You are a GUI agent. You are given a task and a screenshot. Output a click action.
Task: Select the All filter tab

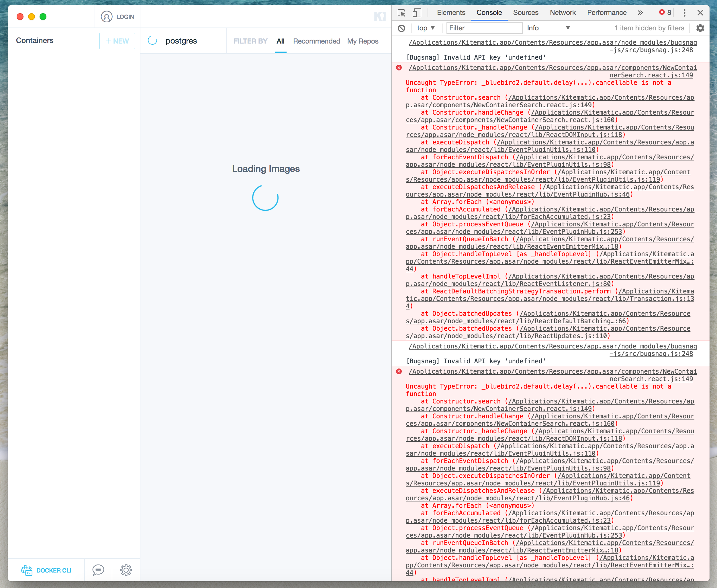coord(281,41)
